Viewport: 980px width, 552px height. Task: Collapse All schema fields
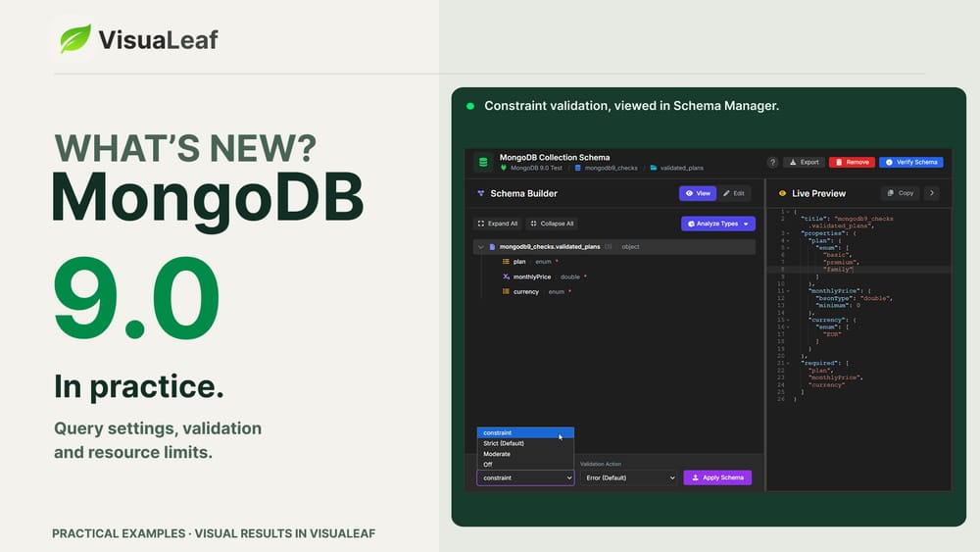tap(551, 224)
